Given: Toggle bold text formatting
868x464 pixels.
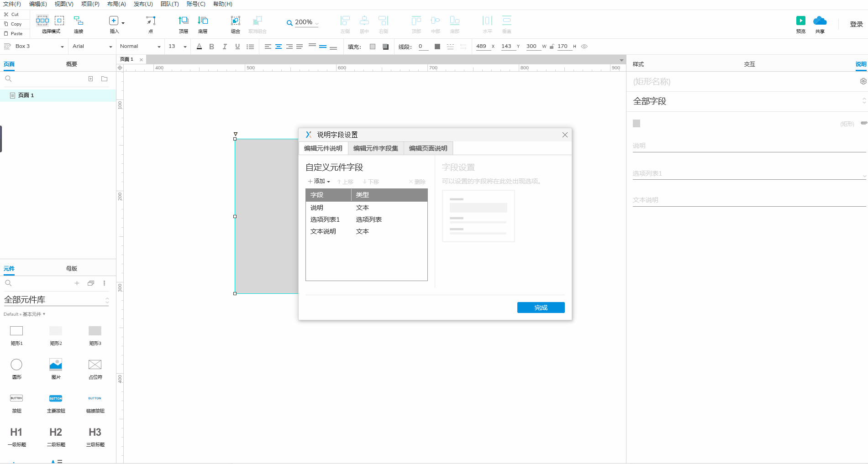Looking at the screenshot, I should coord(211,47).
